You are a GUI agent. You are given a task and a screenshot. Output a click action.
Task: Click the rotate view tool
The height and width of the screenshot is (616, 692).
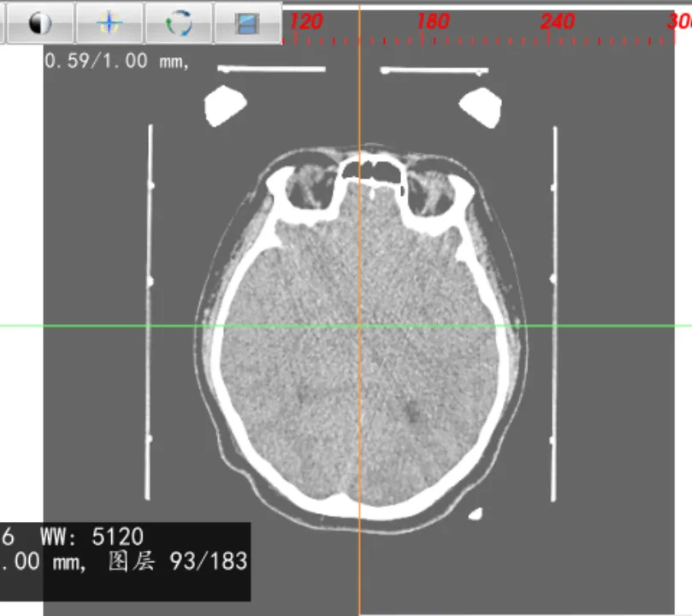pyautogui.click(x=179, y=22)
